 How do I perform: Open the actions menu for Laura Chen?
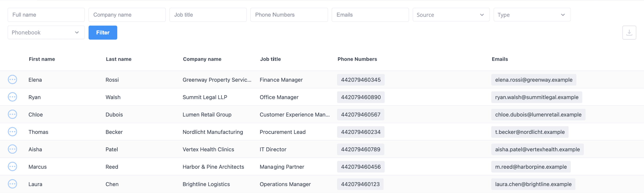coord(12,184)
